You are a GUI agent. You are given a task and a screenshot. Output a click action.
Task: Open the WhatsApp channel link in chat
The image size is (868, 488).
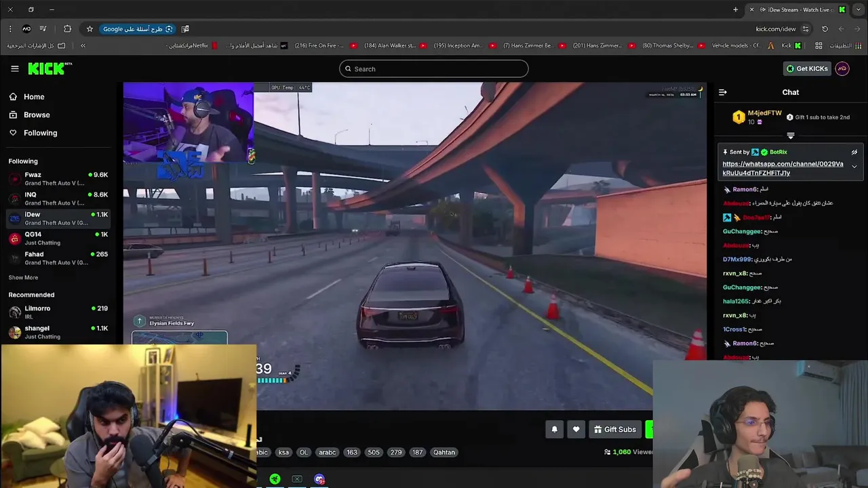(x=783, y=168)
